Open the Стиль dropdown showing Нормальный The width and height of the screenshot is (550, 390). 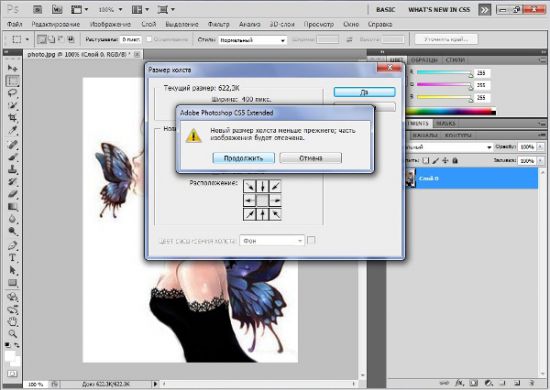253,40
